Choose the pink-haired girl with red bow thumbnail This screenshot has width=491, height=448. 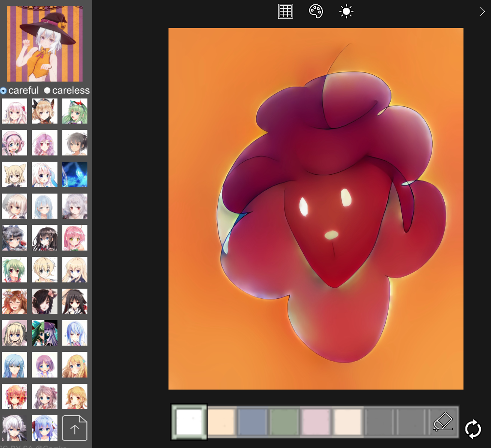tap(14, 111)
